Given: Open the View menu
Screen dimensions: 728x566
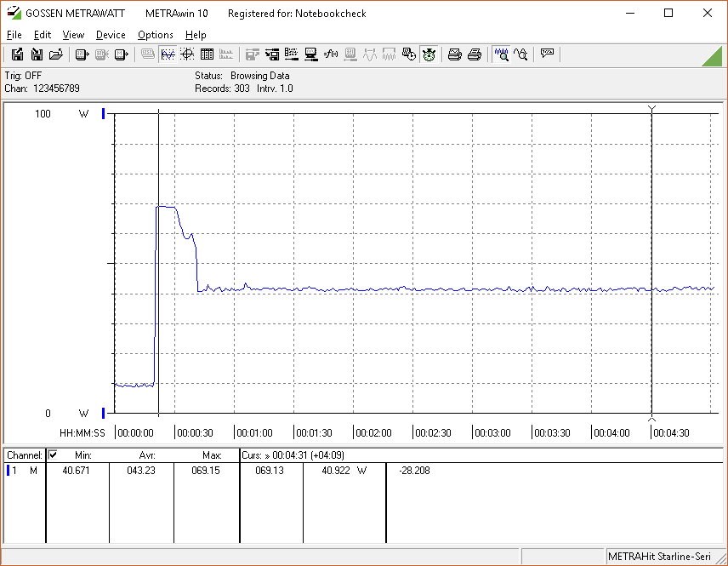Looking at the screenshot, I should click(73, 35).
